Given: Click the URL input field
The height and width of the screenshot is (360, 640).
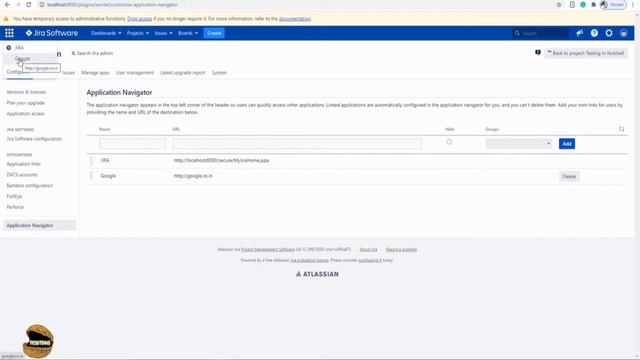Looking at the screenshot, I should tap(297, 144).
